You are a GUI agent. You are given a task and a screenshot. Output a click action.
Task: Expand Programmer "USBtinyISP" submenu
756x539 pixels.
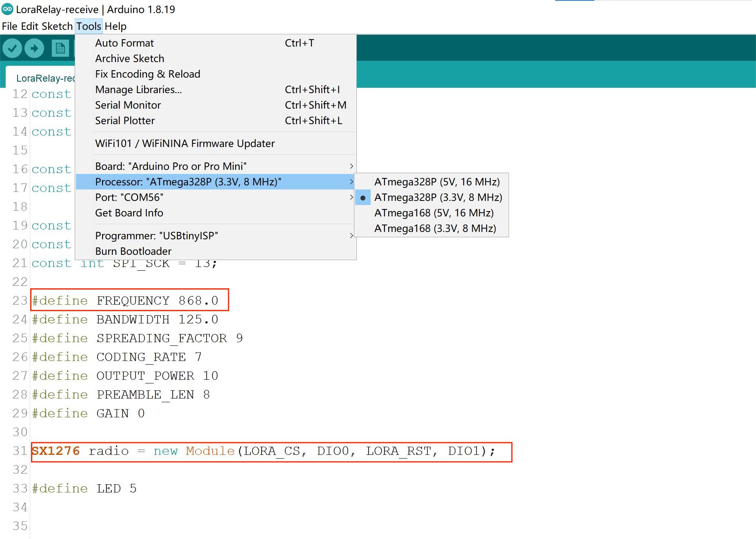pos(216,236)
